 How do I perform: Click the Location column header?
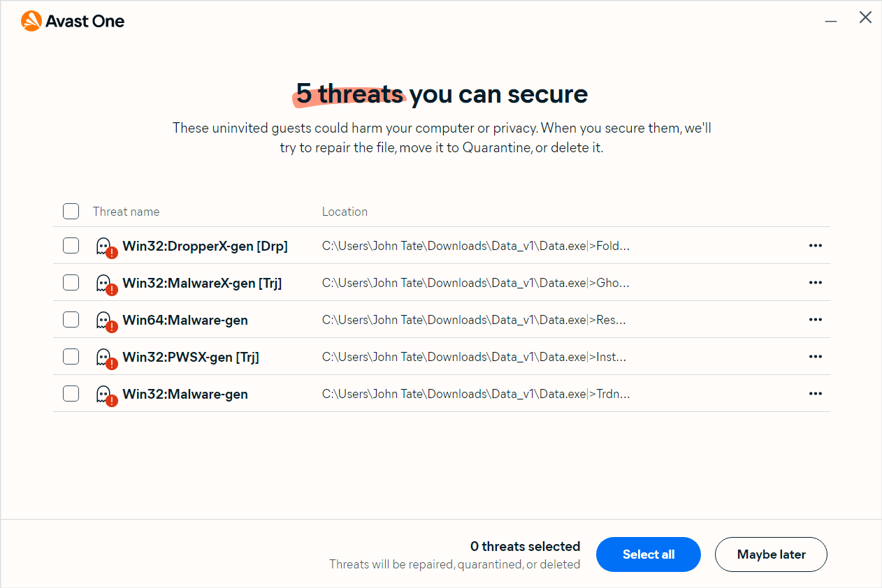(x=345, y=212)
